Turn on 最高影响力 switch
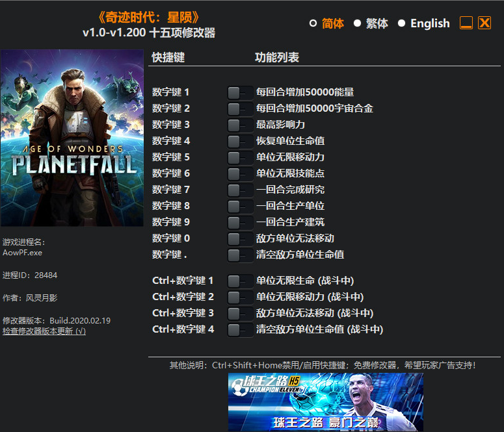504x432 pixels. pos(240,125)
